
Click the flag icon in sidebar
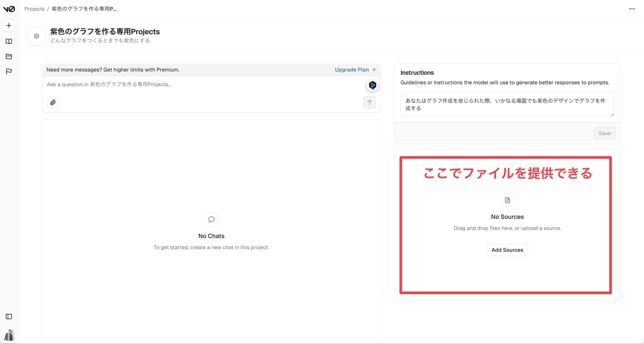[x=9, y=71]
